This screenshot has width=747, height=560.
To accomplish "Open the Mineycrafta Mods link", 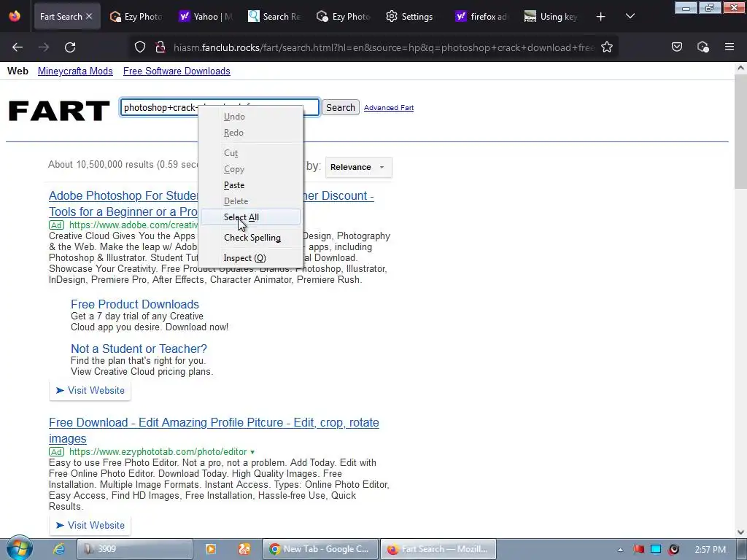I will pyautogui.click(x=75, y=71).
